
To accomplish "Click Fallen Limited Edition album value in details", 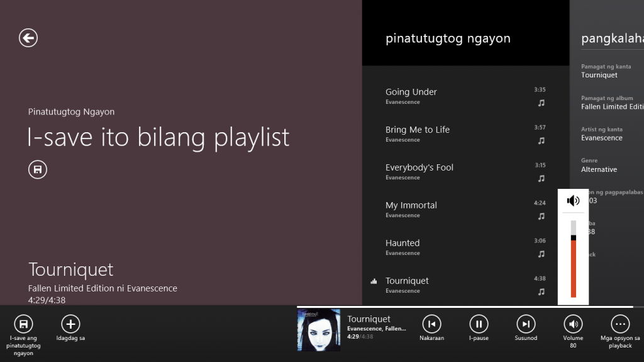I will (x=613, y=106).
